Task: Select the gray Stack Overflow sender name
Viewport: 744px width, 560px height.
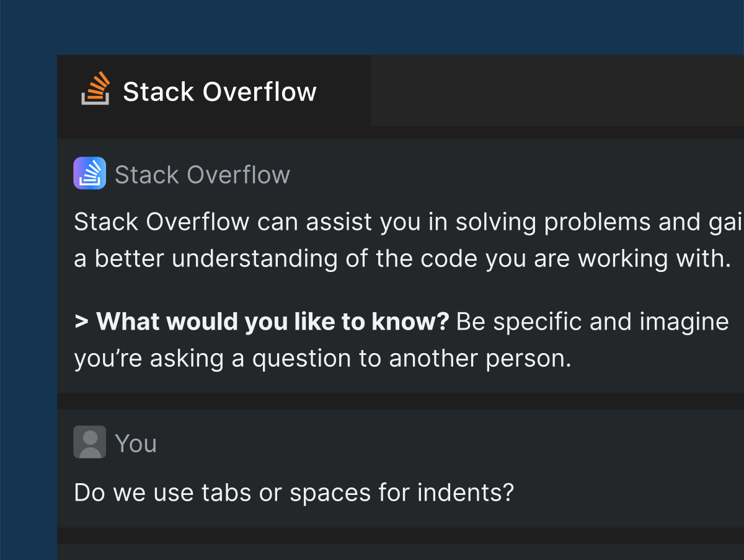Action: click(202, 175)
